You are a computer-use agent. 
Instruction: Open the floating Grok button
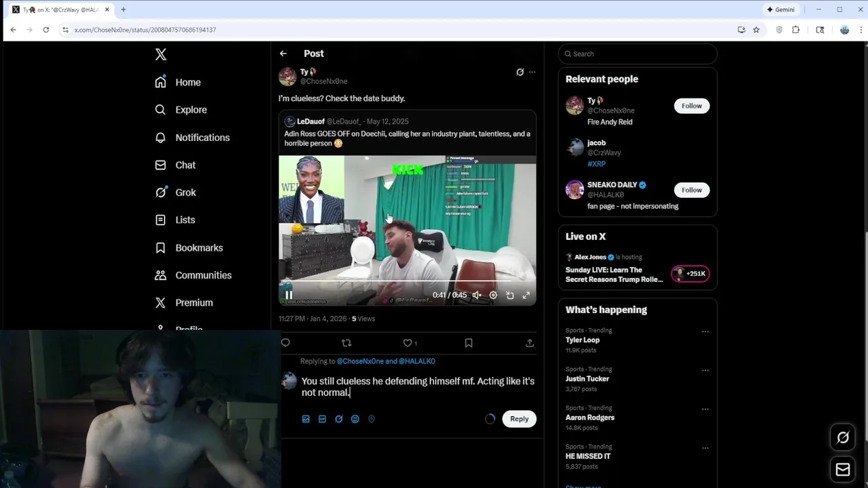843,438
